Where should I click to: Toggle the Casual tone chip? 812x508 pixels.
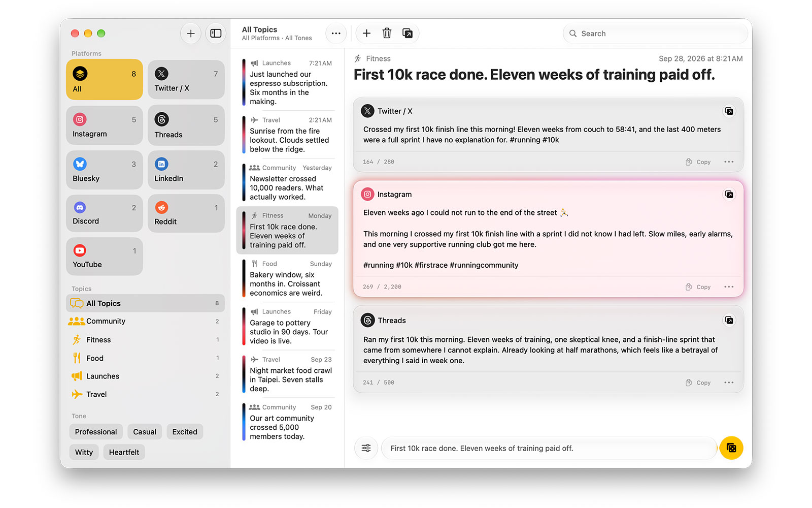145,432
